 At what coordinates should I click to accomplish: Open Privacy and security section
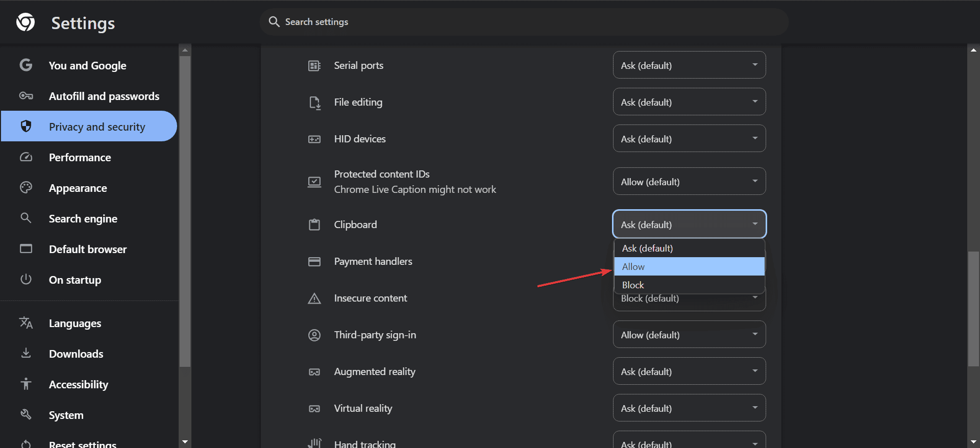pyautogui.click(x=89, y=126)
